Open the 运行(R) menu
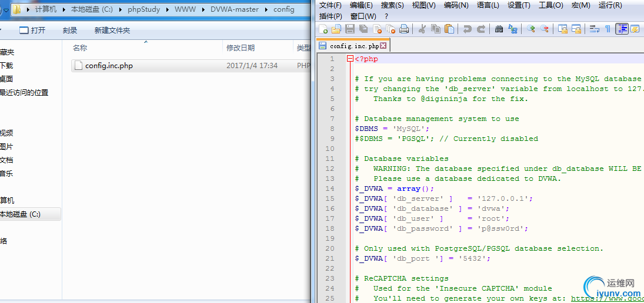 [x=610, y=5]
